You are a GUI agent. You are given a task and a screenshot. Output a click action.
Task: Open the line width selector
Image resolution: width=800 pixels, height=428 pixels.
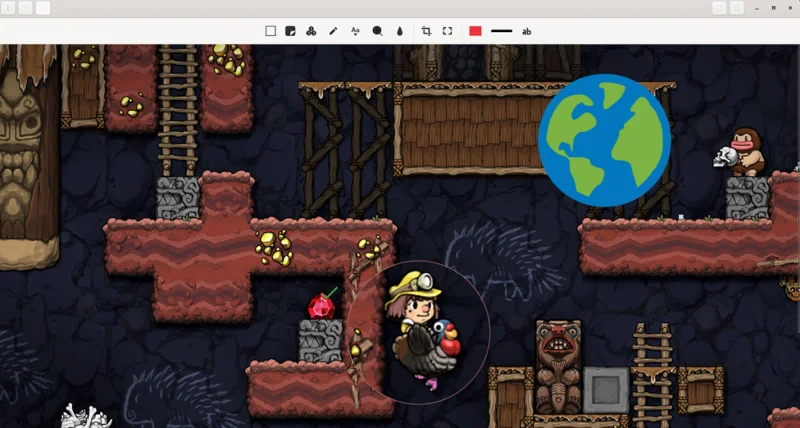coord(502,31)
